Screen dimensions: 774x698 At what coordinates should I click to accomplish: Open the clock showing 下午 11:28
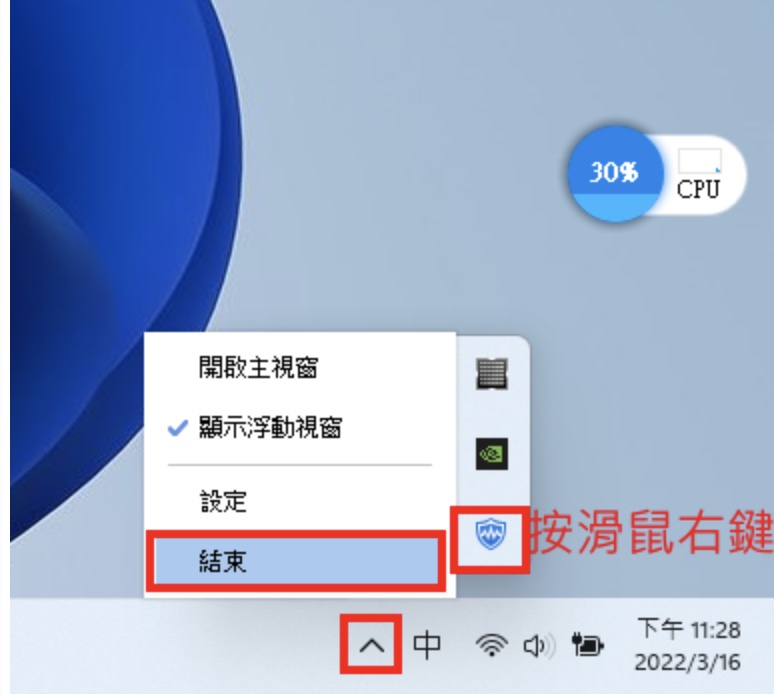[x=689, y=629]
